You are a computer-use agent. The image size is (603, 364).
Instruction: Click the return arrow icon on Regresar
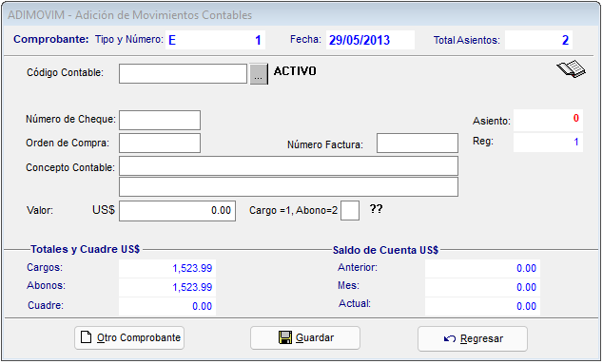(x=450, y=338)
